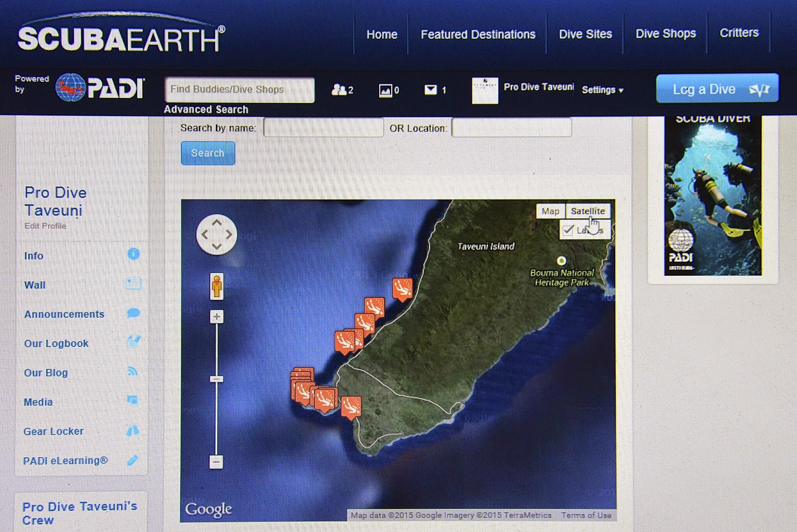Select the Street View pegman icon
The width and height of the screenshot is (797, 532).
click(217, 286)
